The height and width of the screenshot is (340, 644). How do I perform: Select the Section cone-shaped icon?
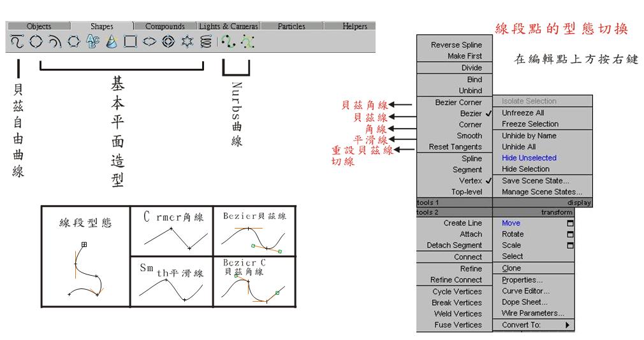(112, 41)
